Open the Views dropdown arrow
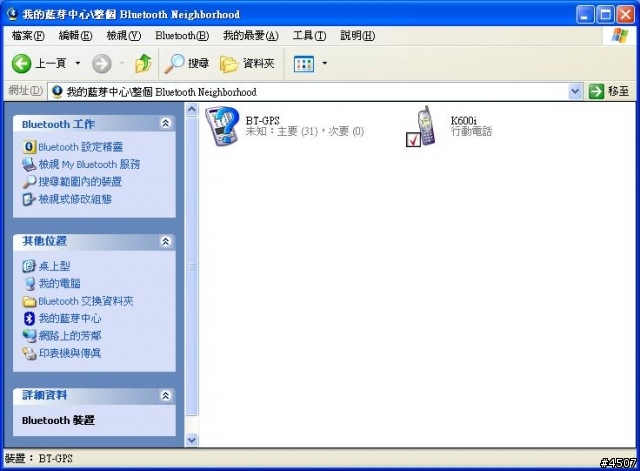The width and height of the screenshot is (640, 471). click(324, 63)
